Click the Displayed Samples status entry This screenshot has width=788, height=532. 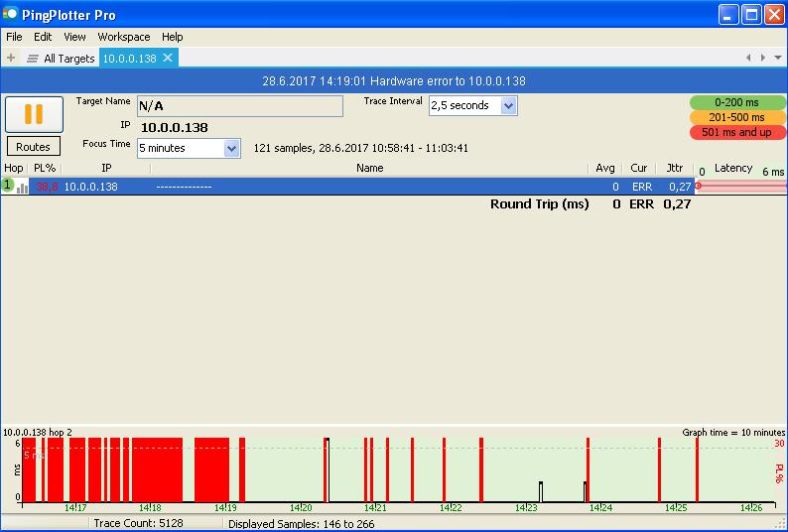pyautogui.click(x=301, y=524)
